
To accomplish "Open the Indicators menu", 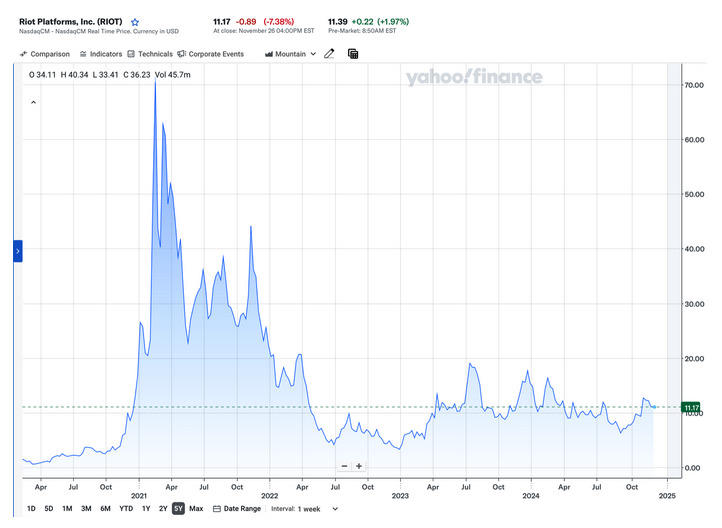I will [101, 54].
